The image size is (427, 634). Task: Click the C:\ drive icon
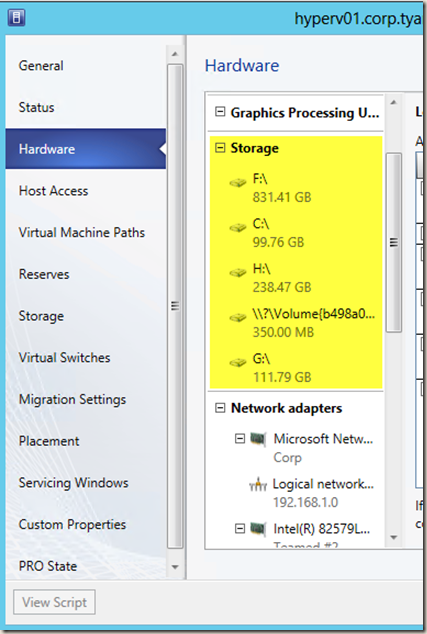coord(238,228)
